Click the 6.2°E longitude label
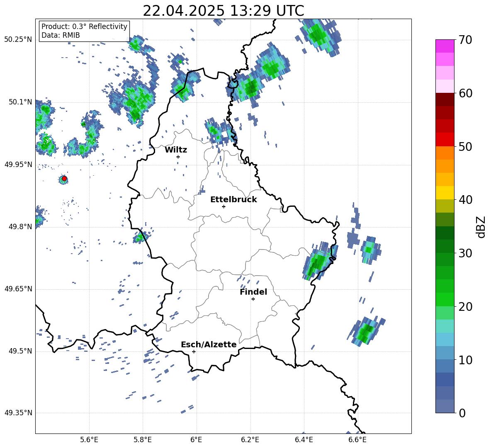Viewport: 491px width, 448px height. (250, 440)
